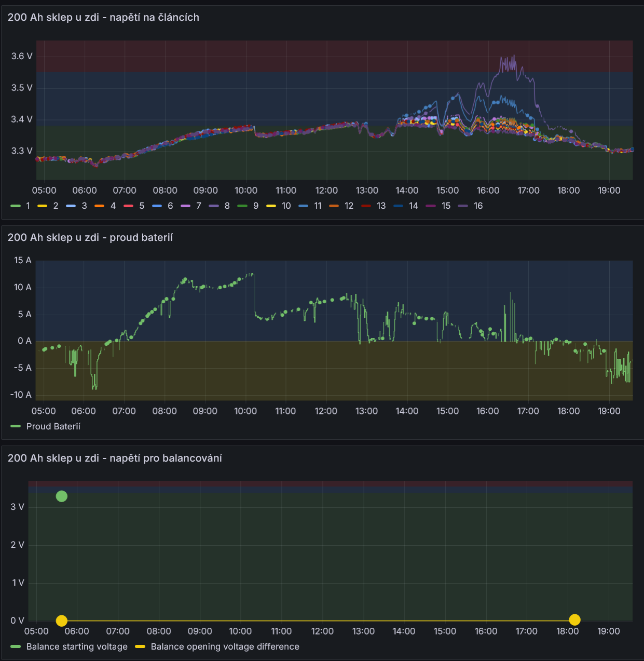Open the 'napětí na článcích' panel title menu
This screenshot has width=644, height=661.
coord(103,17)
